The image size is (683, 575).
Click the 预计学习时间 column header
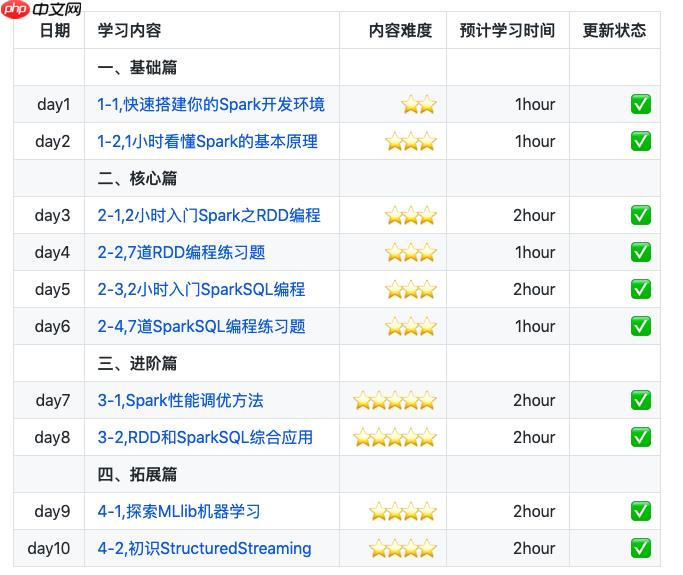pyautogui.click(x=507, y=31)
